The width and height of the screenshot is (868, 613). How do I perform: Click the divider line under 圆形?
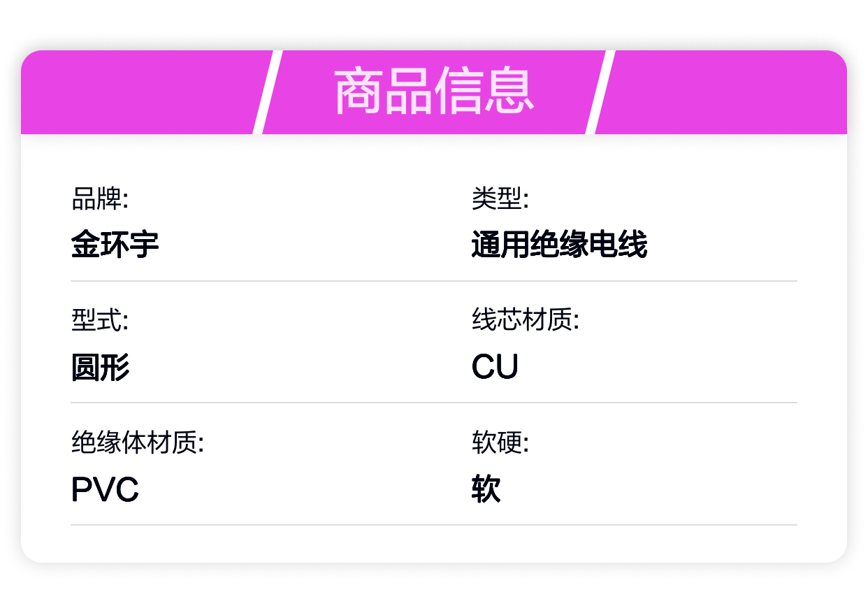[434, 403]
